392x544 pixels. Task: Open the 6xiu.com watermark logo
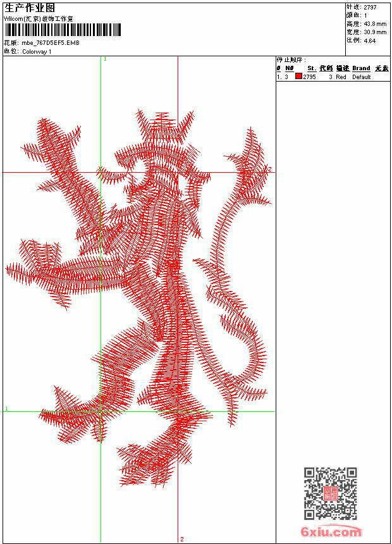pyautogui.click(x=331, y=531)
